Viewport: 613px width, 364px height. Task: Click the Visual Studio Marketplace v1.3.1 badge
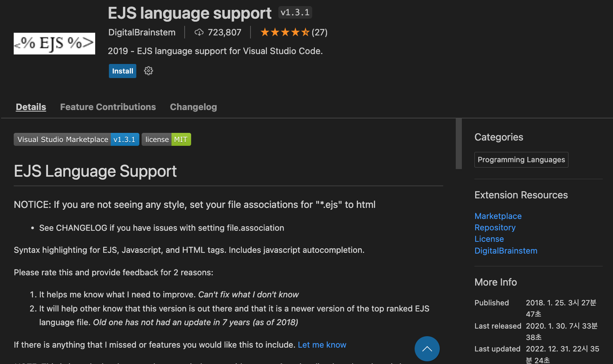[x=77, y=139]
